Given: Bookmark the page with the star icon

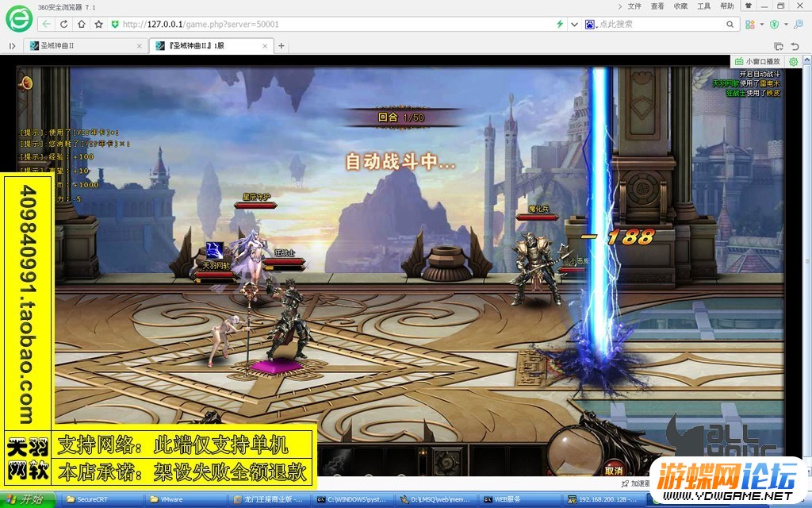Looking at the screenshot, I should [98, 25].
